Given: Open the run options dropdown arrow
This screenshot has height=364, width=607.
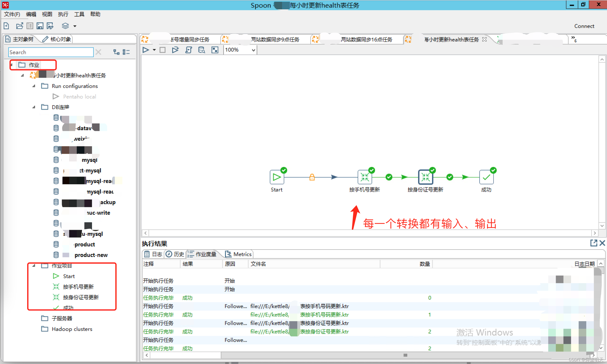Looking at the screenshot, I should coord(154,50).
